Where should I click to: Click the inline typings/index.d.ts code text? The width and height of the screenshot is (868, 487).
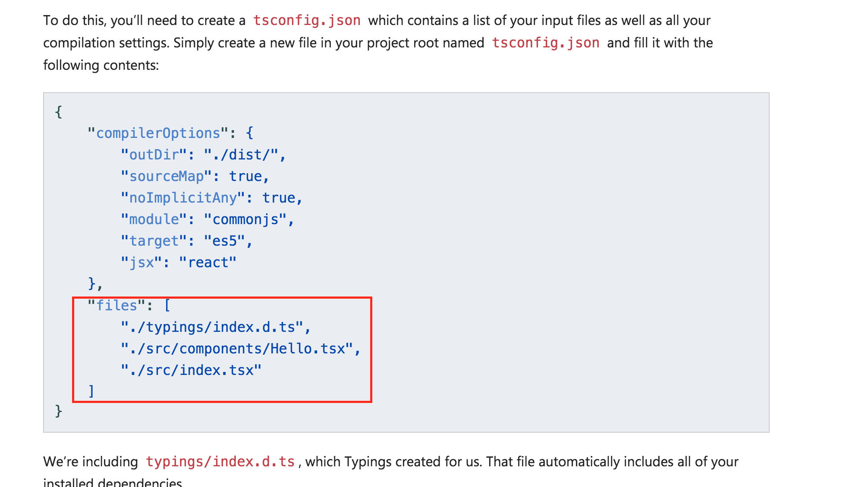pyautogui.click(x=220, y=462)
